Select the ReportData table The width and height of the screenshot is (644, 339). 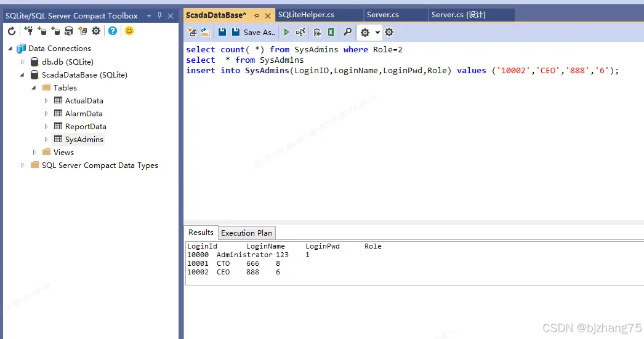click(x=86, y=126)
